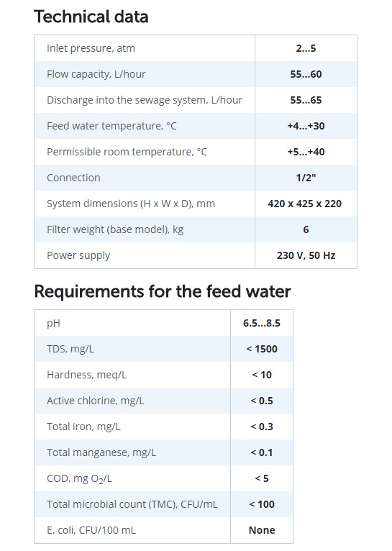This screenshot has width=392, height=551.
Task: Click the TDS, mg/L row label
Action: (x=70, y=349)
